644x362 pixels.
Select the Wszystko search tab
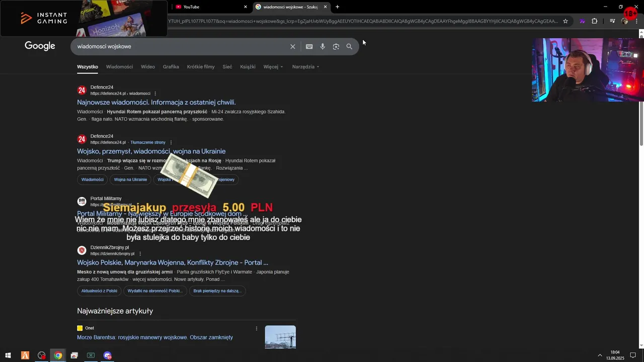(x=88, y=67)
